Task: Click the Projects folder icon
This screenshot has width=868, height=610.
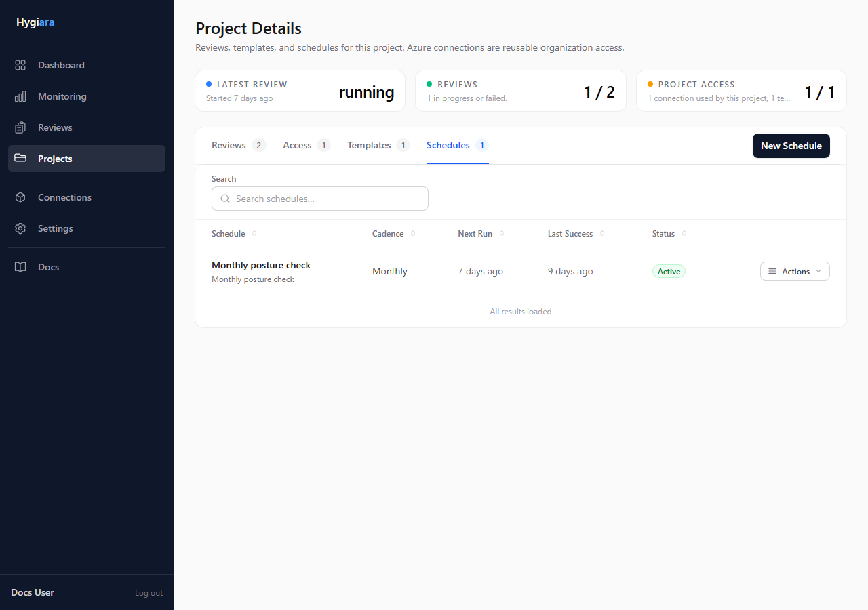Action: [x=20, y=159]
